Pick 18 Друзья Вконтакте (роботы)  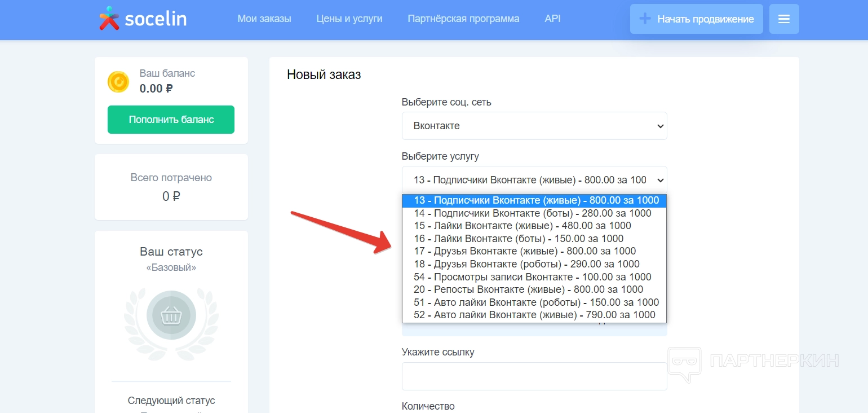(534, 264)
